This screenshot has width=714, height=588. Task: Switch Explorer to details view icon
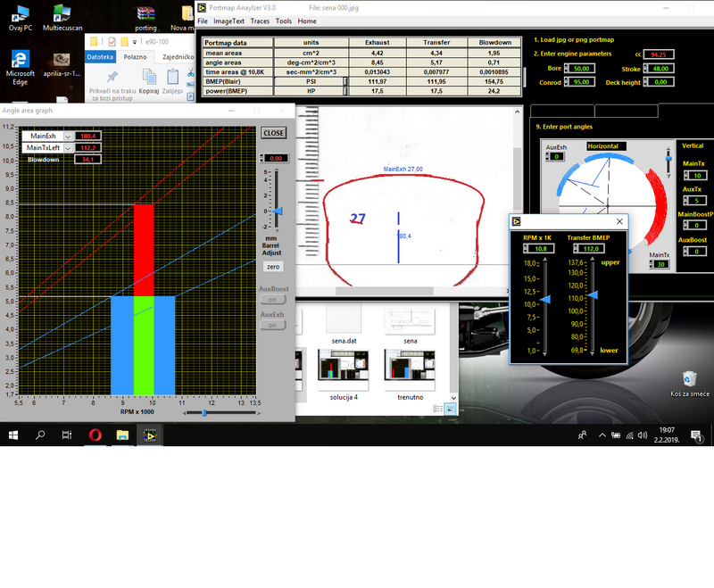[x=437, y=409]
